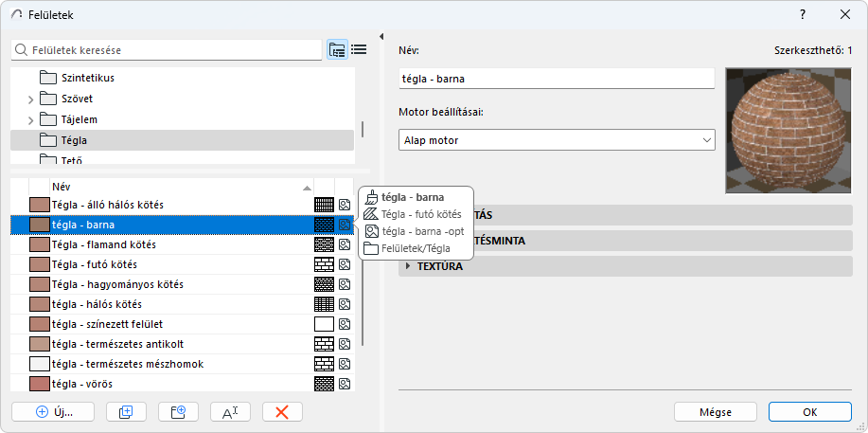Switch to folder tree view icon
Viewport: 868px width, 433px height.
[337, 50]
